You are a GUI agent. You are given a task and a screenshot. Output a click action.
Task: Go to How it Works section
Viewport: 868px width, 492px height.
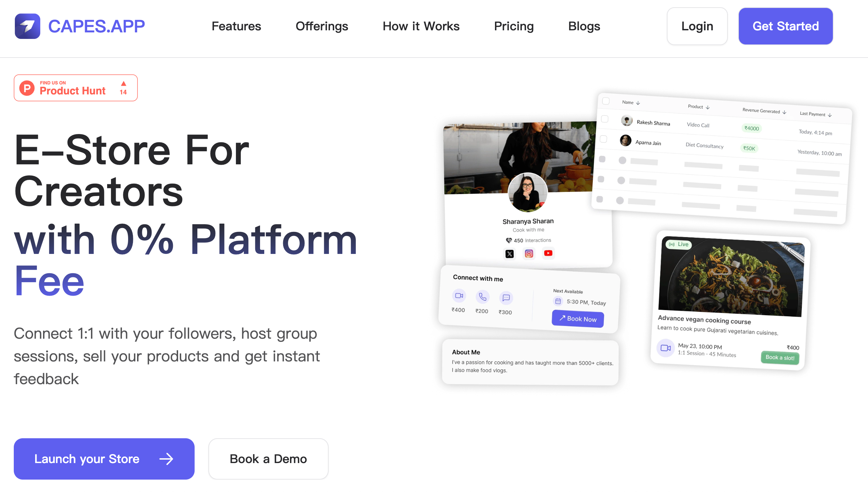[421, 26]
